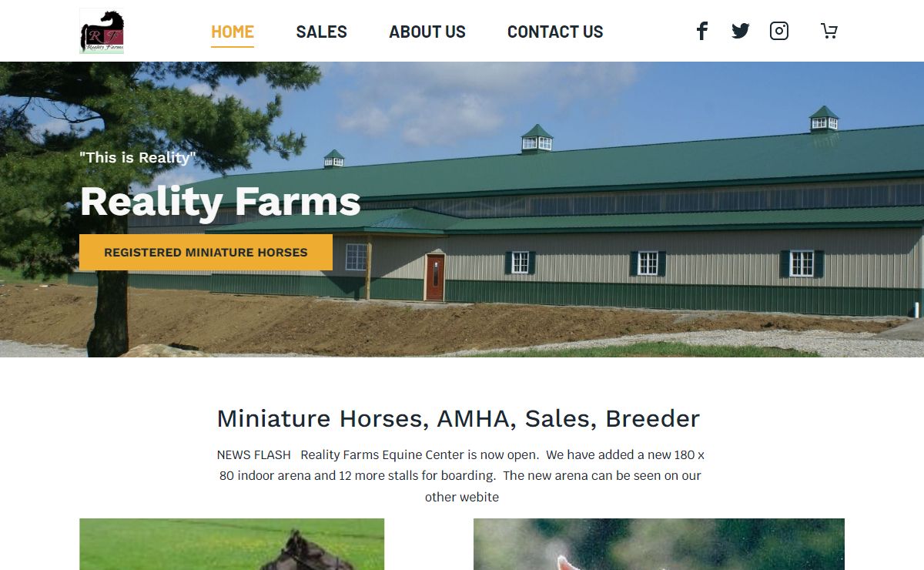Click the Miniature Horses, AMHA, Sales, Breeder heading
The width and height of the screenshot is (924, 570).
[458, 418]
